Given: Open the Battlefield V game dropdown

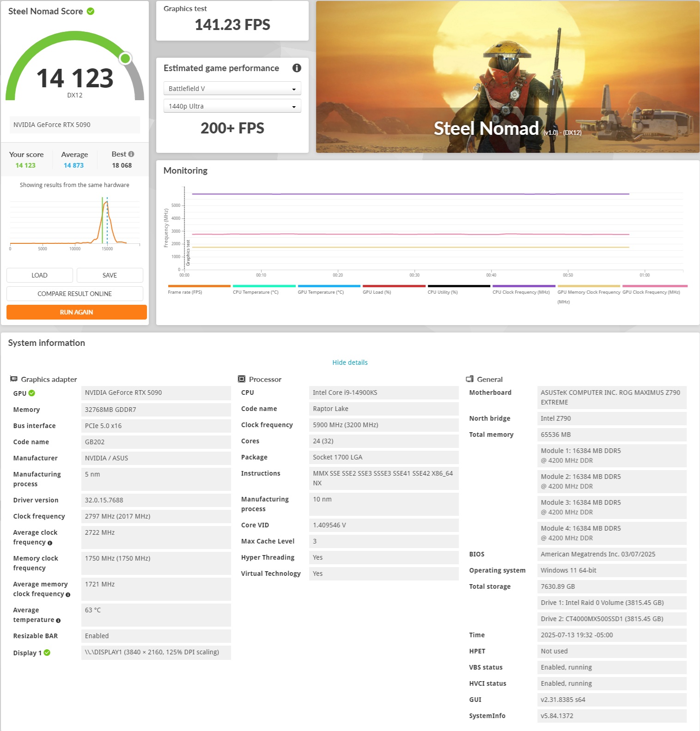Looking at the screenshot, I should [232, 89].
